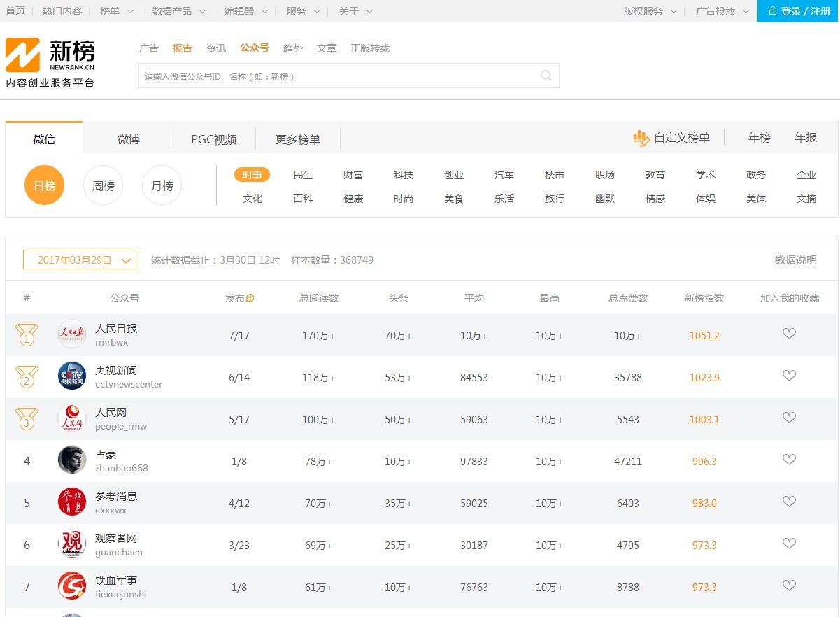Open the 更多榜单 tab
Screen dimensions: 840x617
click(x=298, y=139)
